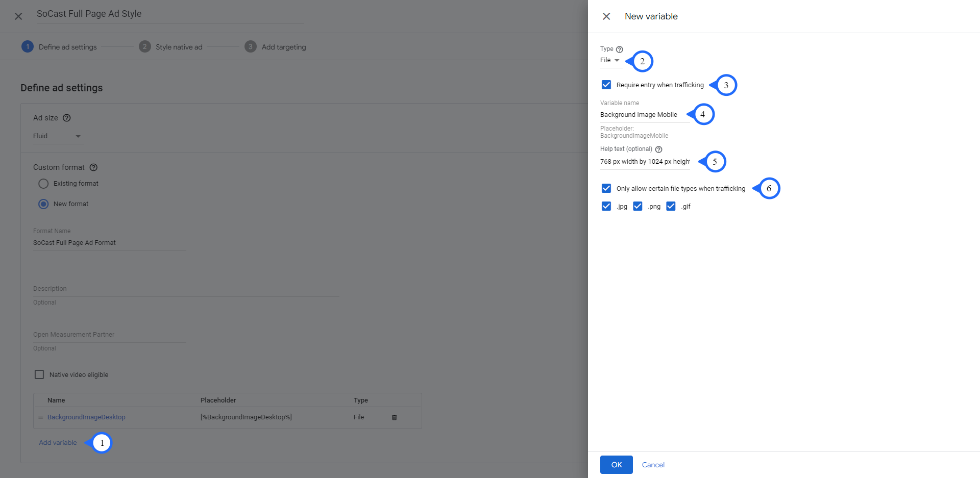
Task: Enable Native video eligible checkbox
Action: pyautogui.click(x=39, y=374)
